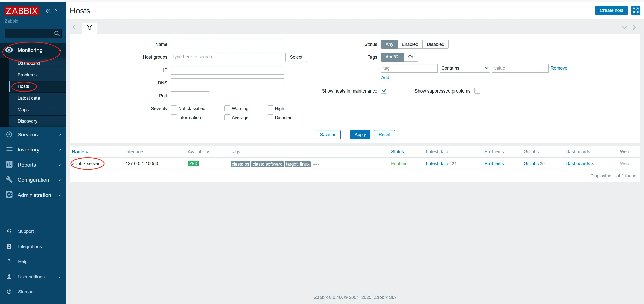Uncheck Show hosts in maintenance
This screenshot has width=644, height=304.
pos(384,91)
